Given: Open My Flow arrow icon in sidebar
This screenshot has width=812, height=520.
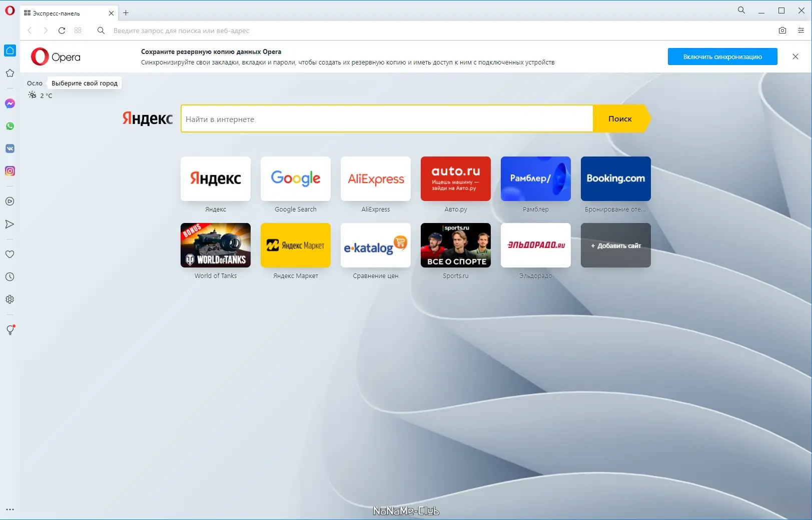Looking at the screenshot, I should pos(10,224).
